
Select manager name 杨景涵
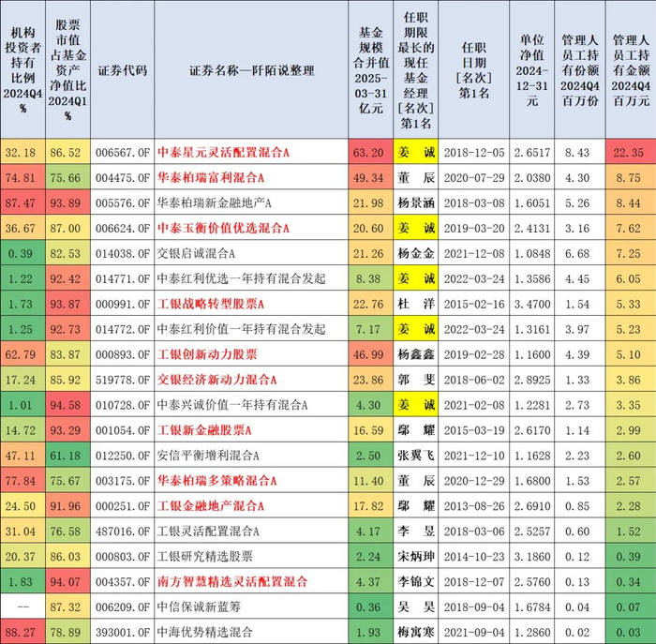click(416, 203)
